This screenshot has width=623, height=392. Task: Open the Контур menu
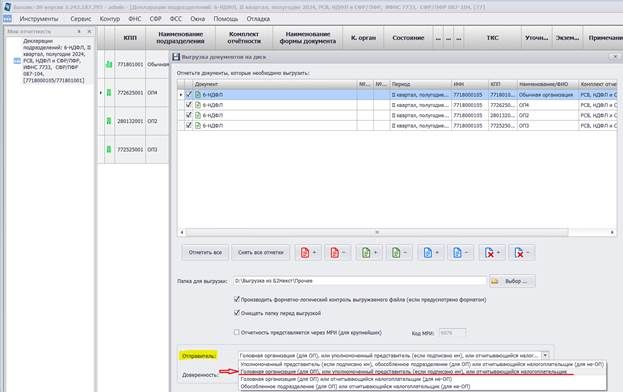pos(110,19)
